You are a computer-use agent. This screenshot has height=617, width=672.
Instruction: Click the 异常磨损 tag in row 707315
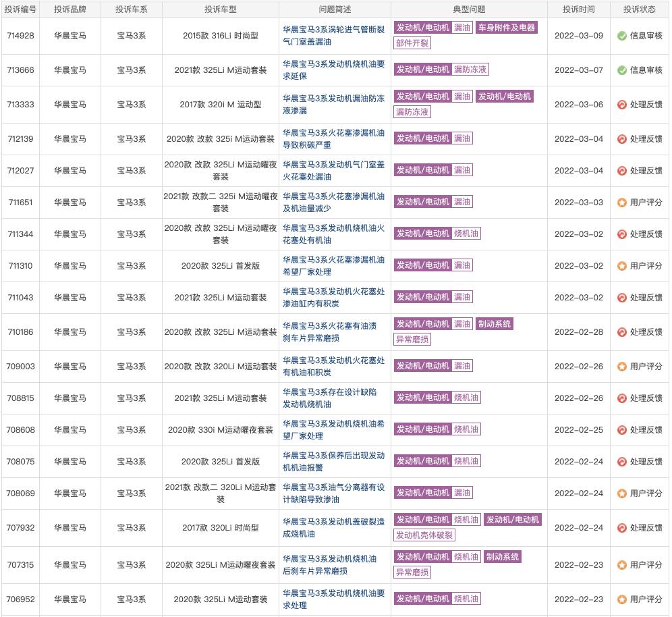click(412, 572)
